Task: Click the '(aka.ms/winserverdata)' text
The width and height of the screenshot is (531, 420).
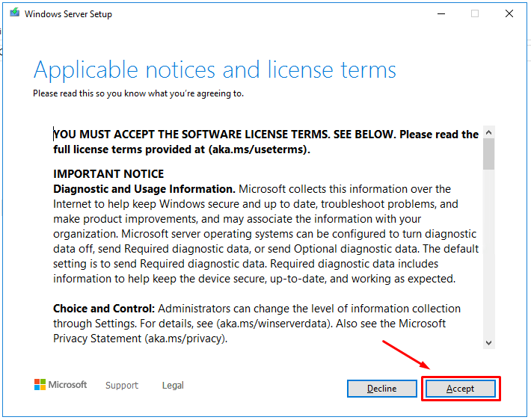Action: pyautogui.click(x=274, y=324)
